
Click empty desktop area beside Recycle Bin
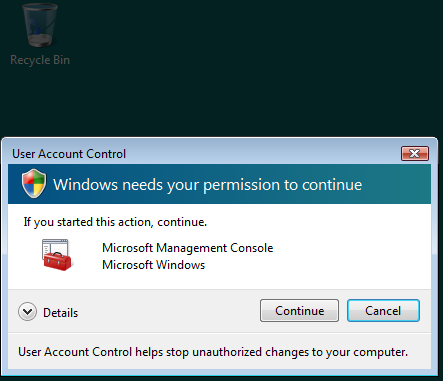pos(233,67)
